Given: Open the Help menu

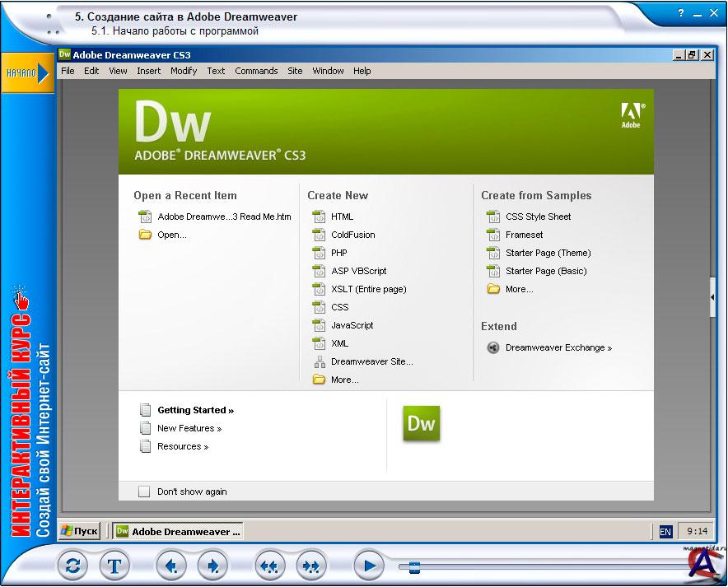Looking at the screenshot, I should (362, 71).
